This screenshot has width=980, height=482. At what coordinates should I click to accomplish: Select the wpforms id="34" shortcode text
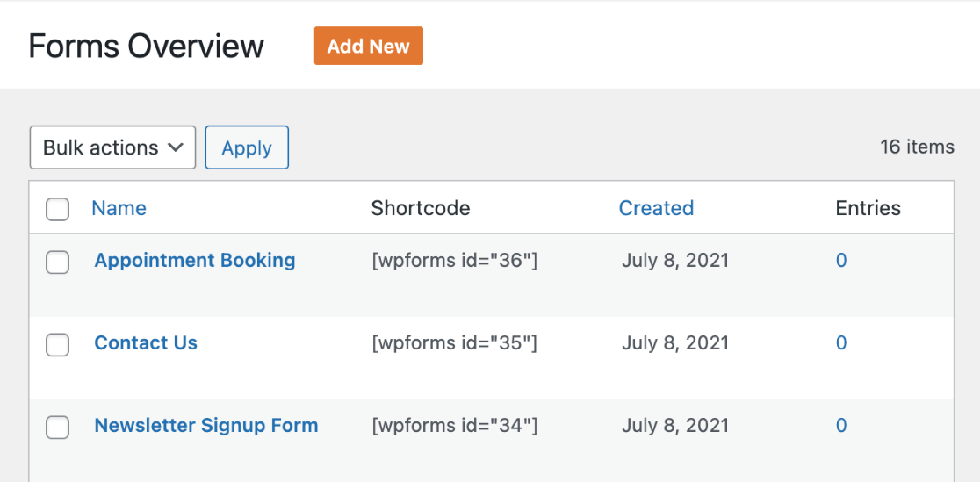[x=454, y=426]
